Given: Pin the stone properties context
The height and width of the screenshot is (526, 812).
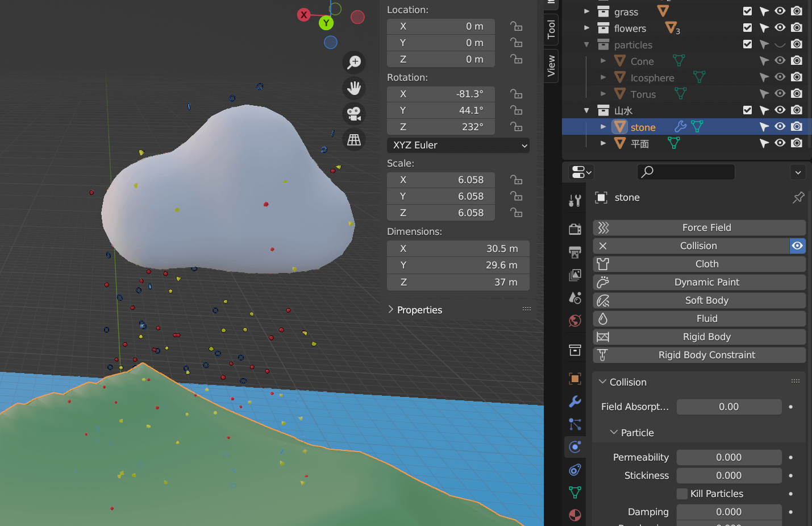Looking at the screenshot, I should pyautogui.click(x=798, y=197).
